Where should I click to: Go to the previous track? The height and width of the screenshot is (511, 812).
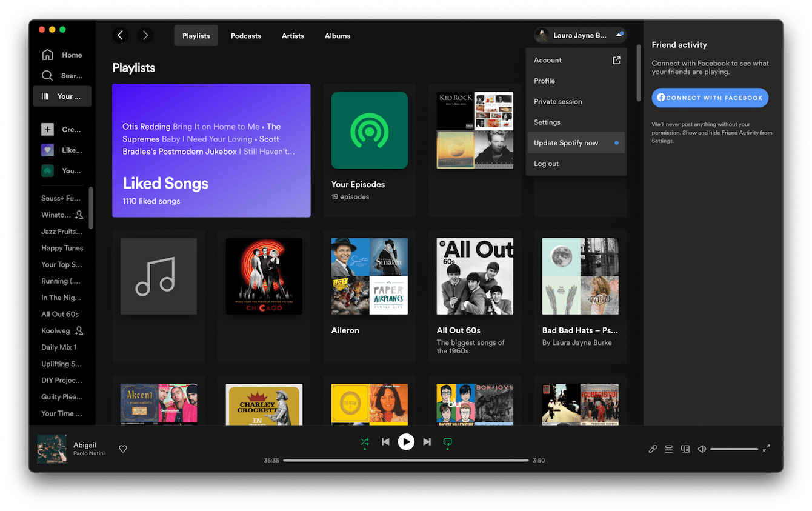pyautogui.click(x=385, y=442)
